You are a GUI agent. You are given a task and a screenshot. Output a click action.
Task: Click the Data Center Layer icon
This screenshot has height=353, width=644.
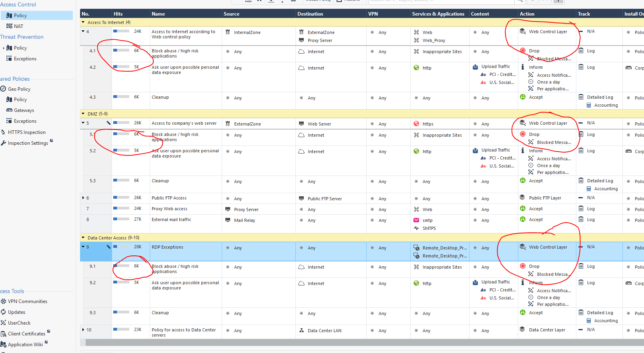coord(522,330)
